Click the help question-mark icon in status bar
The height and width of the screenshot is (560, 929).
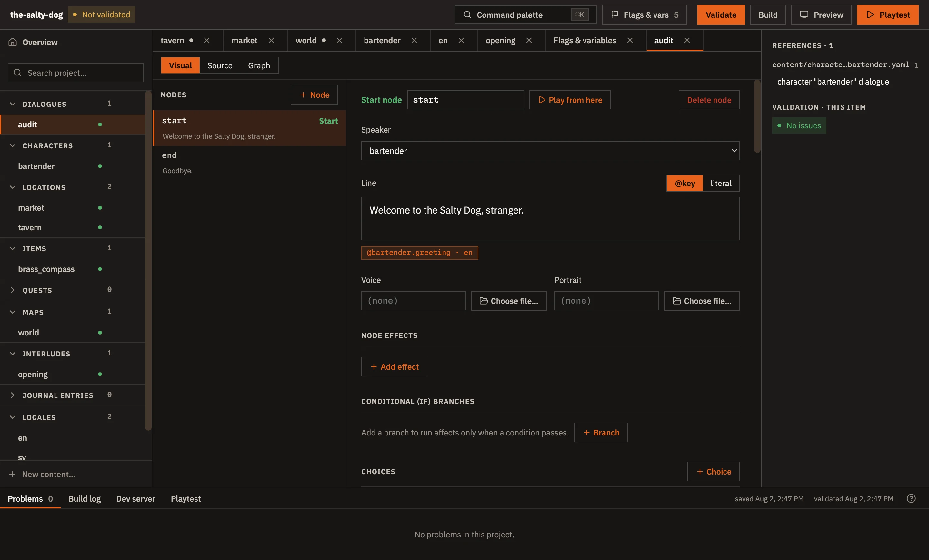(x=911, y=498)
